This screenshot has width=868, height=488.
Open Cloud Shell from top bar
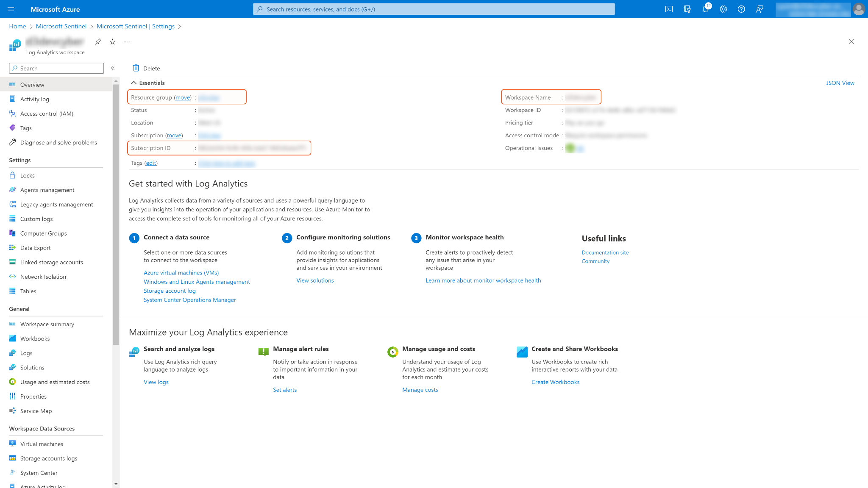pos(669,9)
